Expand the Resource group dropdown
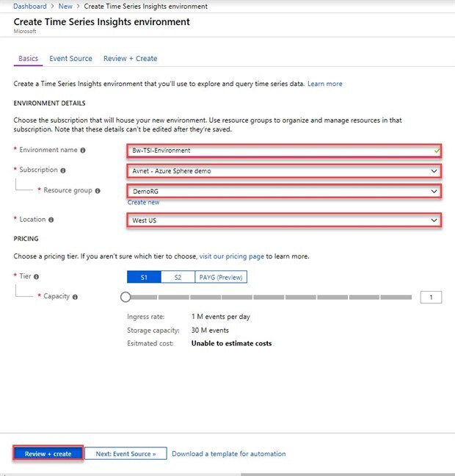Screen dimensions: 455x476 (283, 191)
